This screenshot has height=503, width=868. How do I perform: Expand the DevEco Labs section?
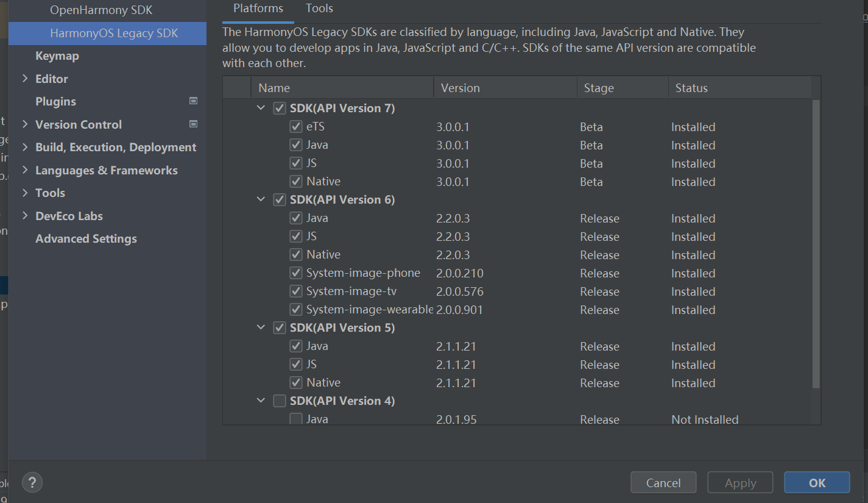click(25, 216)
